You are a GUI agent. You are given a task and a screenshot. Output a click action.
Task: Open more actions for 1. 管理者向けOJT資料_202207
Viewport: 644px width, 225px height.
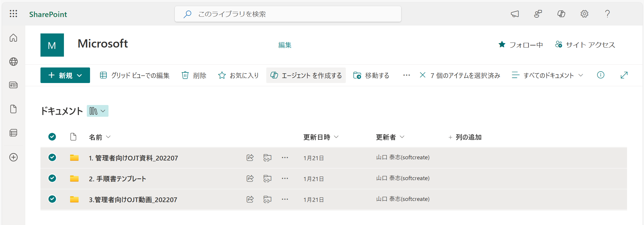[285, 158]
